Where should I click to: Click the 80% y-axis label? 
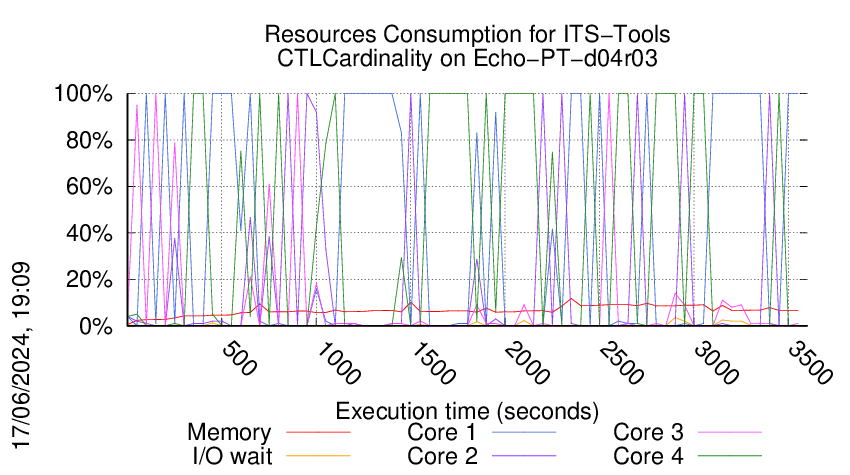click(89, 140)
